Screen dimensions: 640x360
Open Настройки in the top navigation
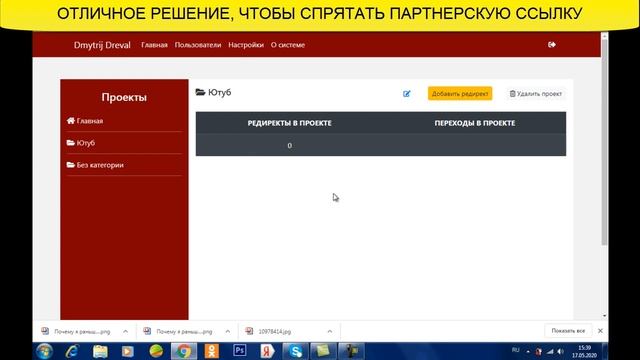[246, 45]
